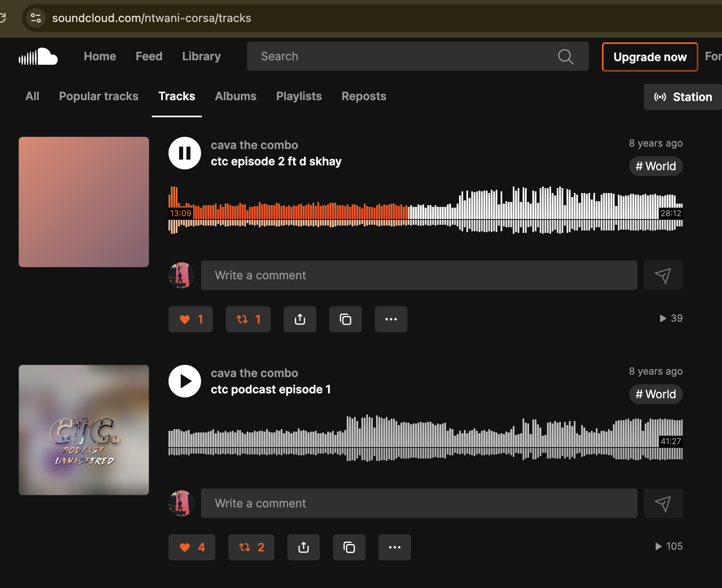This screenshot has height=588, width=722.
Task: Copy link for ctc podcast episode 1
Action: [349, 547]
